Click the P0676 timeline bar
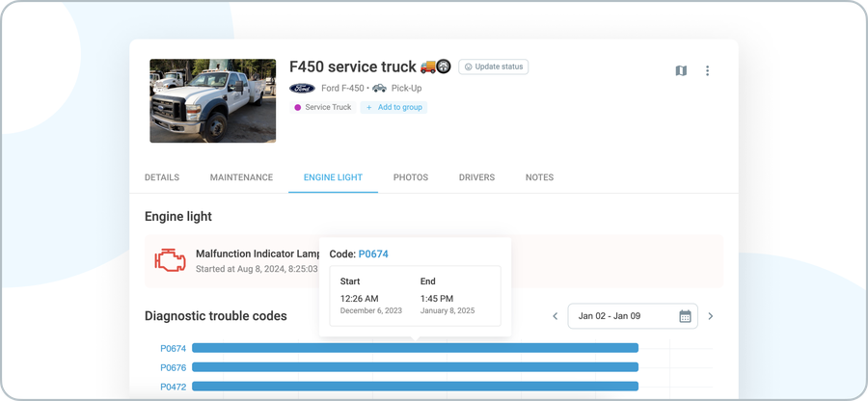Image resolution: width=868 pixels, height=401 pixels. point(415,366)
